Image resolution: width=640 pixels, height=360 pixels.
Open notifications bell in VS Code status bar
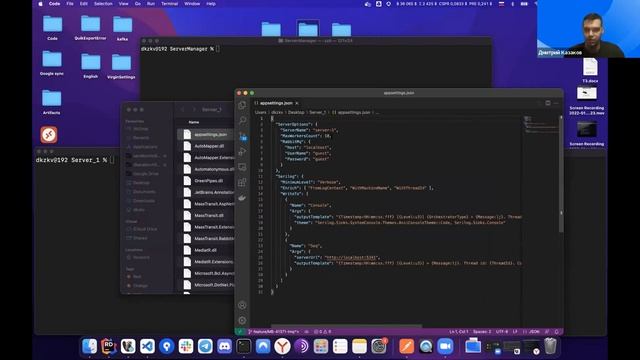(556, 332)
